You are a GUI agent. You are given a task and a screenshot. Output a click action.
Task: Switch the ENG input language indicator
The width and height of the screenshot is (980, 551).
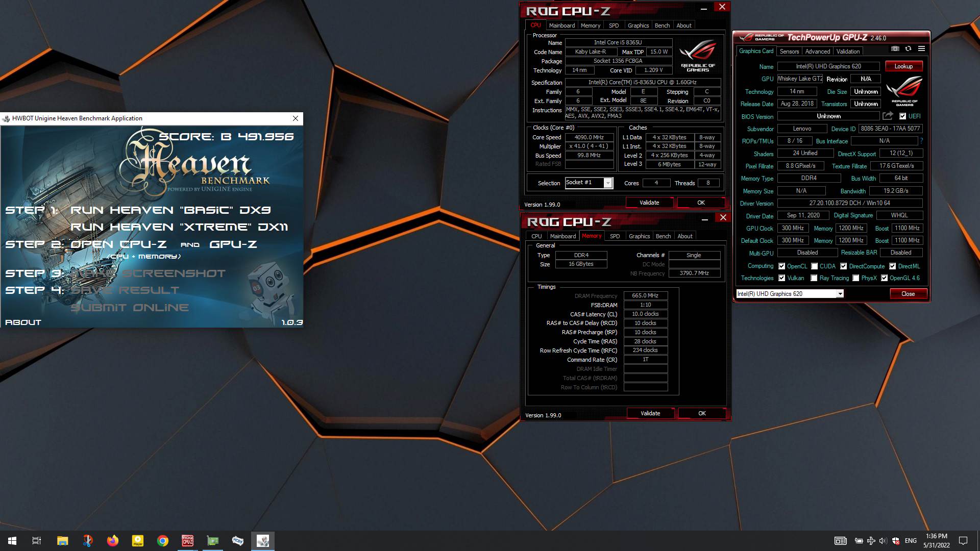click(911, 541)
